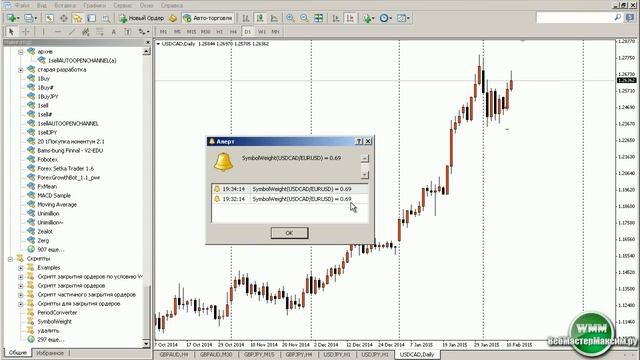Viewport: 640px width, 360px height.
Task: Collapse the архив folder in Navigator
Action: 20,52
